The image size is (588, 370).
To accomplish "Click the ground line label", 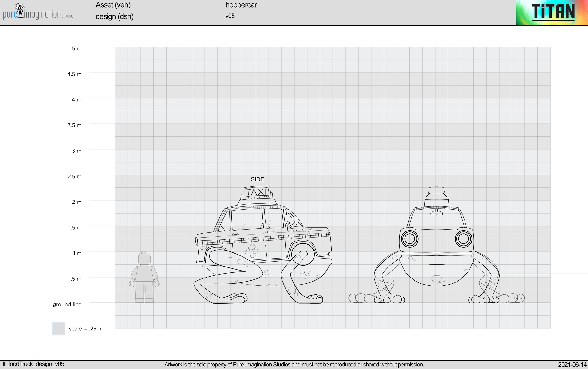I will [x=67, y=304].
